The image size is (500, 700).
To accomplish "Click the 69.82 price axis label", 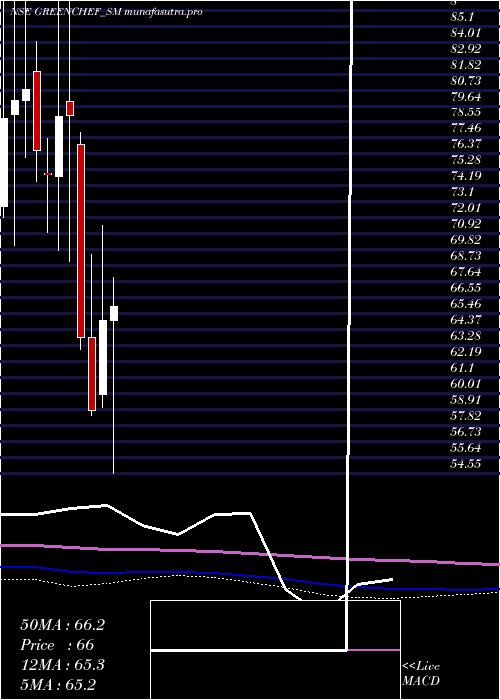I will pos(466,240).
